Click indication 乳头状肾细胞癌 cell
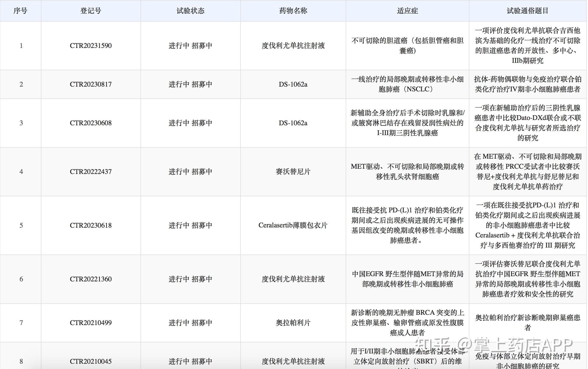This screenshot has height=369, width=588. click(407, 172)
